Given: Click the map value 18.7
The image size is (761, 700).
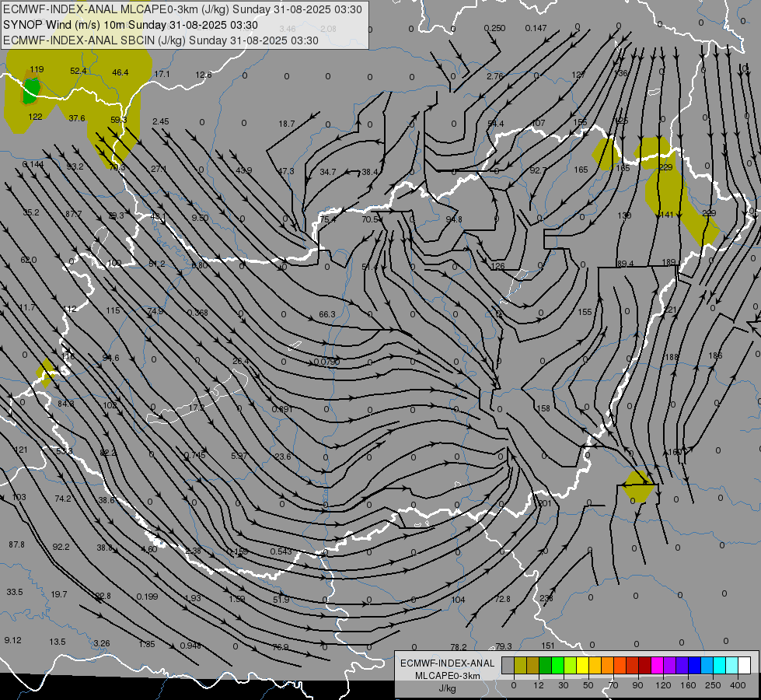Looking at the screenshot, I should coord(287,124).
